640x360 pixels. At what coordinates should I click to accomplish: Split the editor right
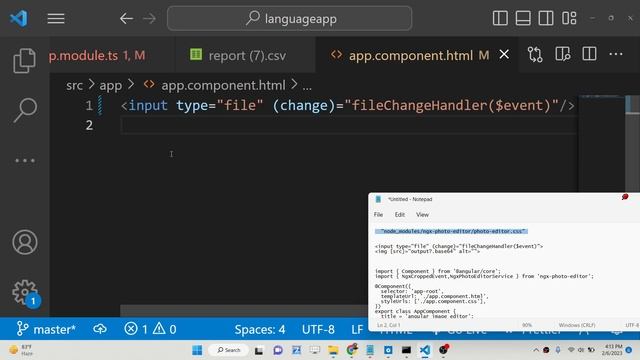589,54
